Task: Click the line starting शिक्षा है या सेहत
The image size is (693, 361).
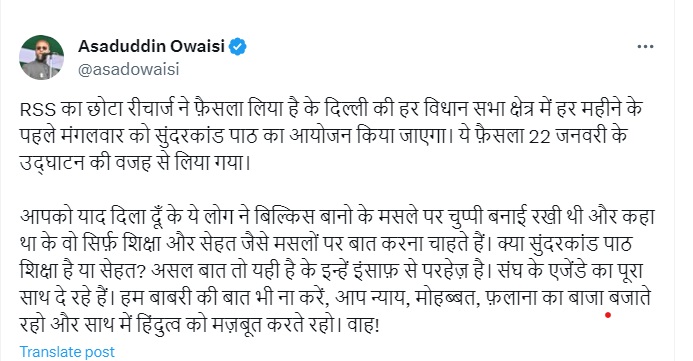Action: coord(331,271)
